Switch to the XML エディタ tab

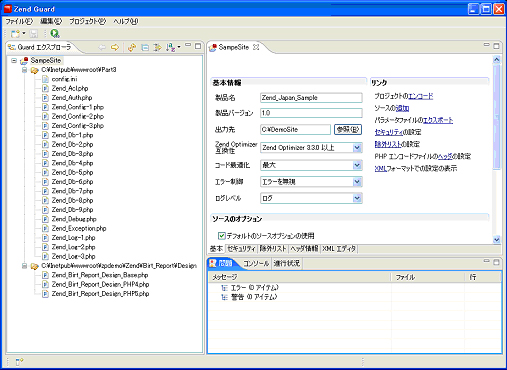point(339,249)
